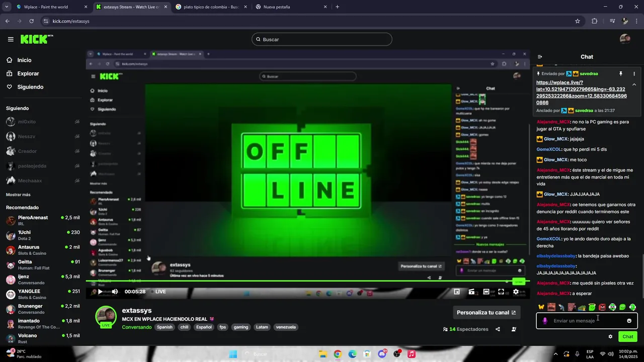Select the Español tag

pos(204,327)
